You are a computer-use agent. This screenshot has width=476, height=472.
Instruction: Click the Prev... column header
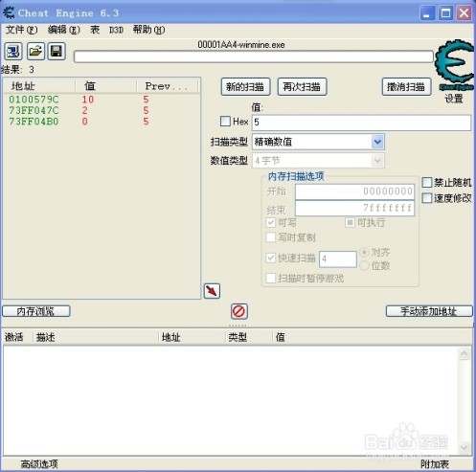coord(168,86)
